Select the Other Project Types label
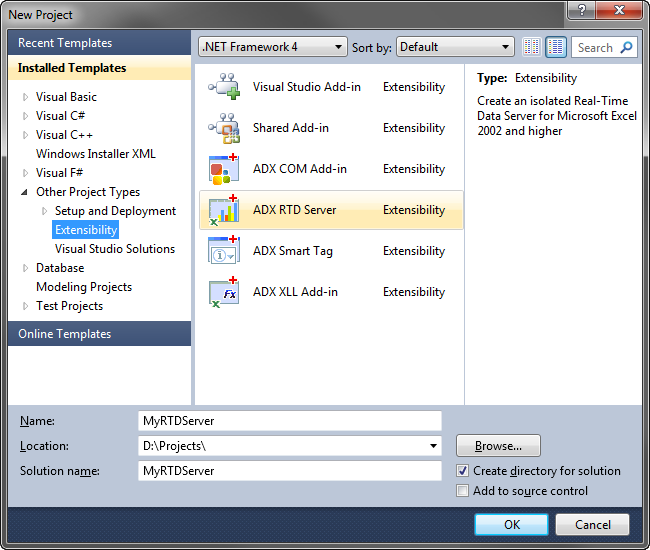The height and width of the screenshot is (550, 650). pyautogui.click(x=88, y=192)
